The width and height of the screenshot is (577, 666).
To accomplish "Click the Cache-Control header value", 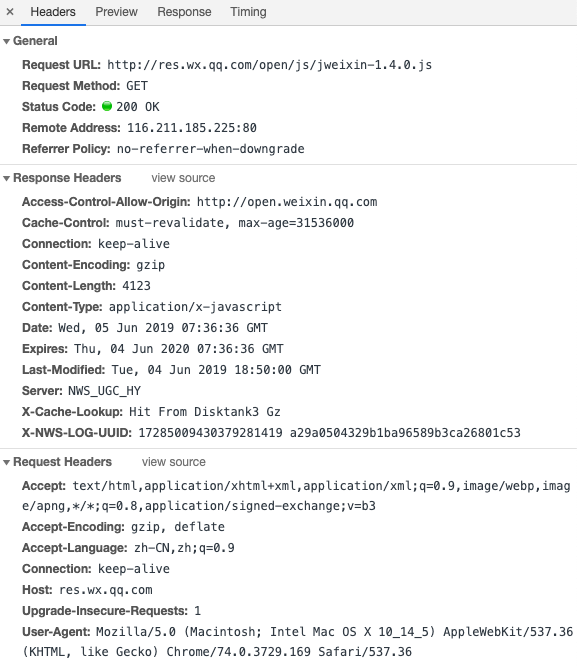I will click(235, 223).
